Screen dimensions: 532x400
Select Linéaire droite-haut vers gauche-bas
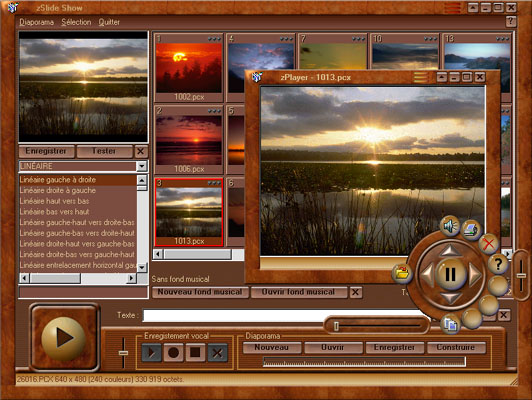78,244
